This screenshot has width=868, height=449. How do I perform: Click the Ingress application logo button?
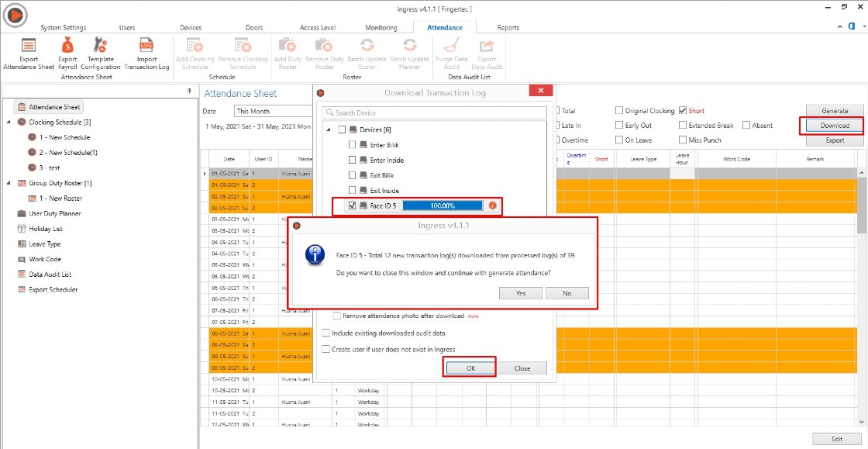point(15,16)
